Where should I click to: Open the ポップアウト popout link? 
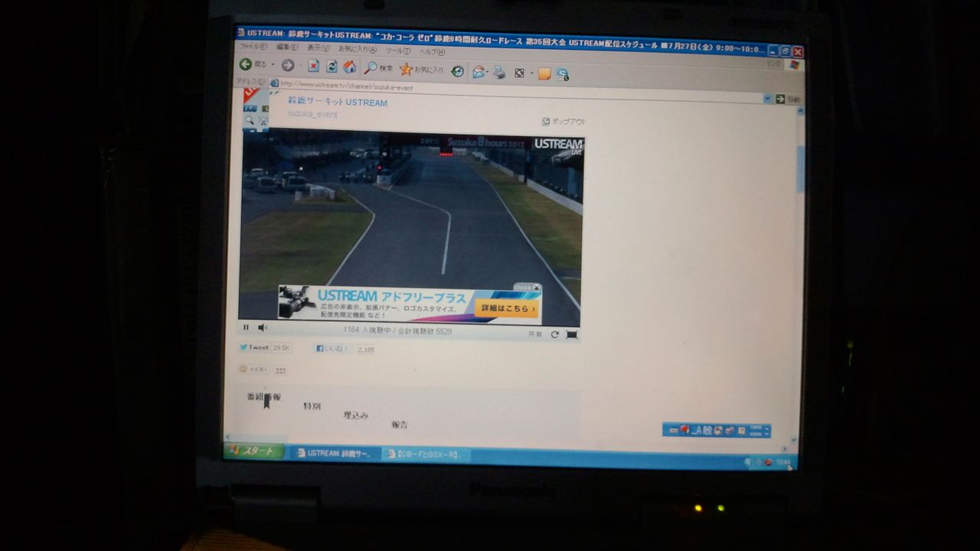[564, 121]
